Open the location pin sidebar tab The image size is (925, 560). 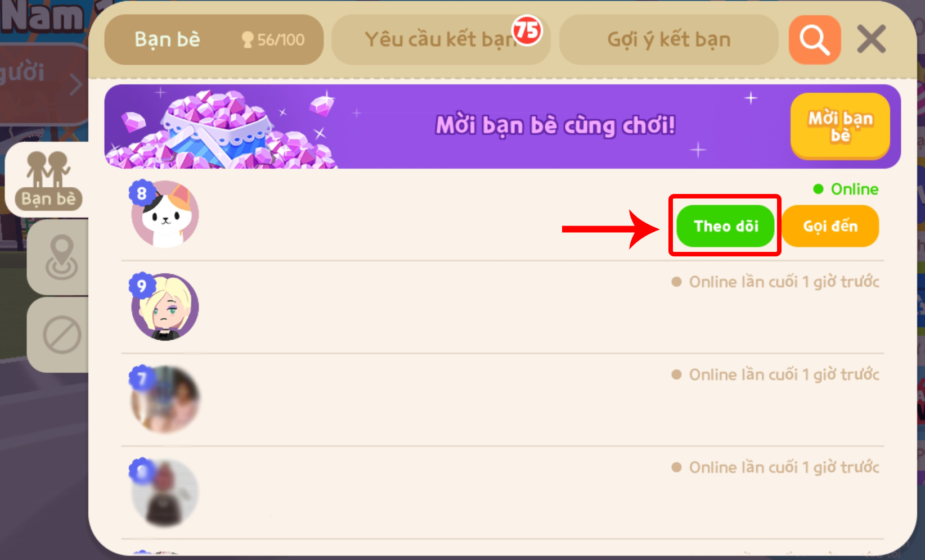[61, 257]
